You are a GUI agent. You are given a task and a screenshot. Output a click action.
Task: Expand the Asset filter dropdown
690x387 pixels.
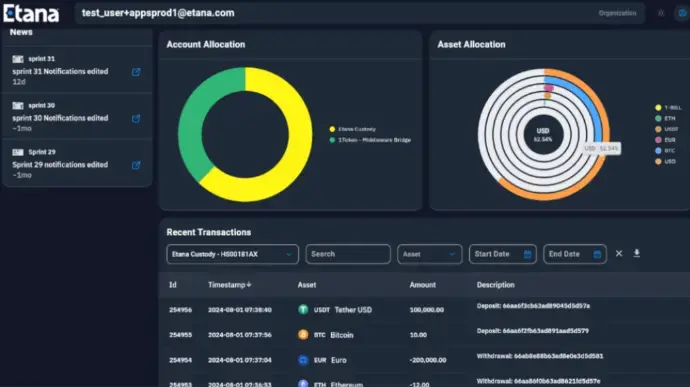pyautogui.click(x=429, y=254)
